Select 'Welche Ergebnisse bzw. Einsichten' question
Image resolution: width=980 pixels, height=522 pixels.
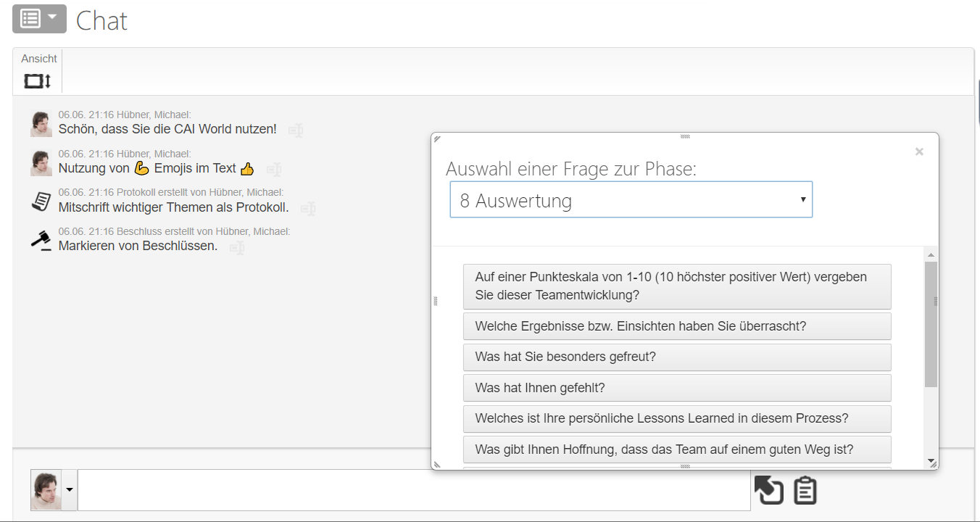point(677,326)
